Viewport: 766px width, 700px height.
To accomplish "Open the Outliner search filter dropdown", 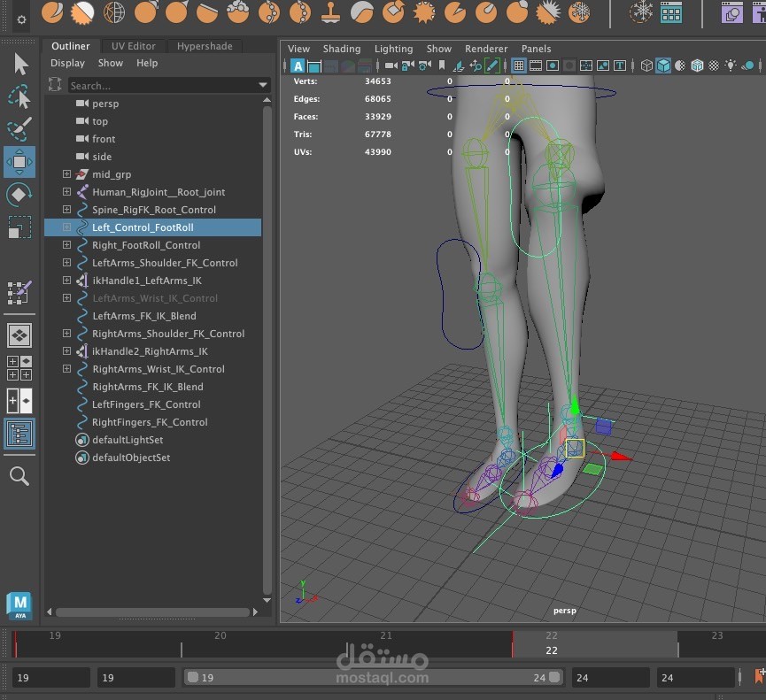I will (263, 86).
